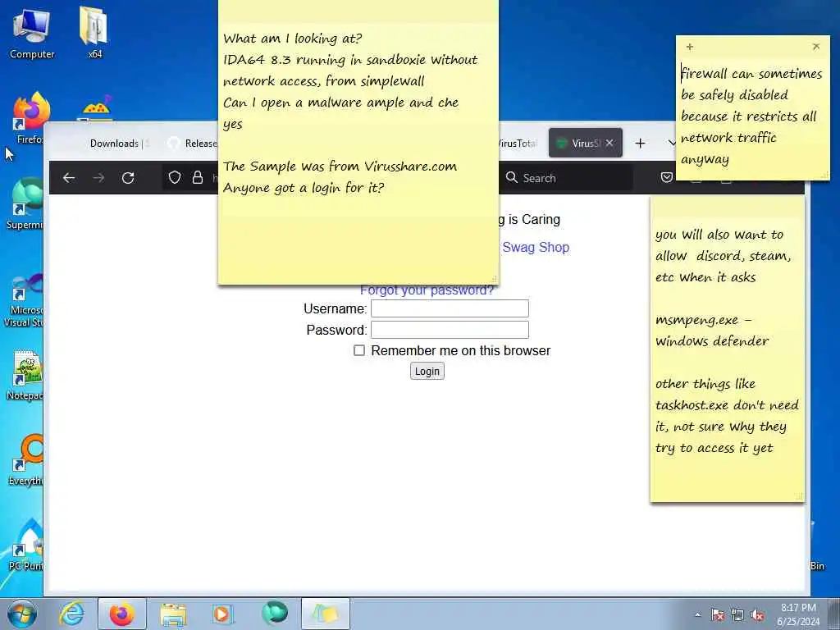
Task: Click 'IDA64 8.3 running in sandboxie' line
Action: 350,59
